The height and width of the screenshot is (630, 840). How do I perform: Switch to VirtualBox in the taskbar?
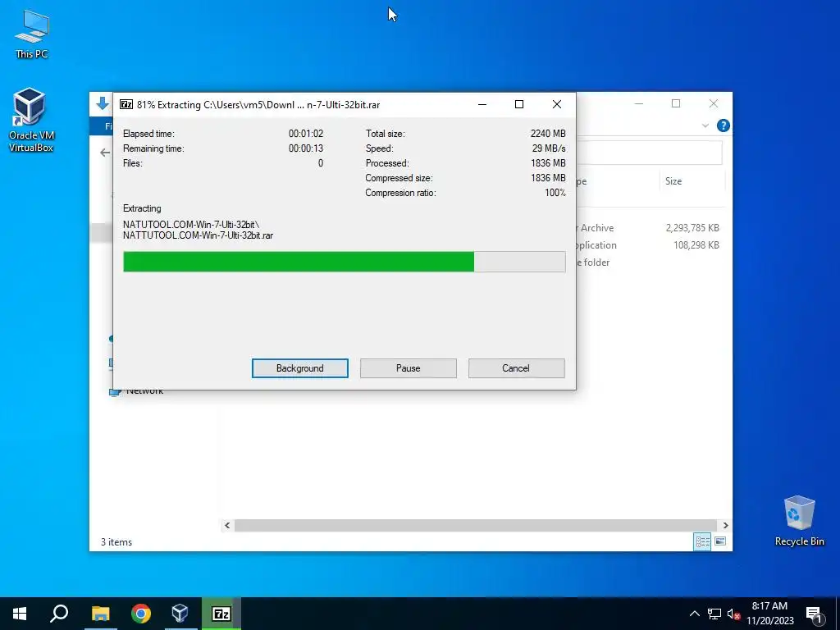point(180,614)
